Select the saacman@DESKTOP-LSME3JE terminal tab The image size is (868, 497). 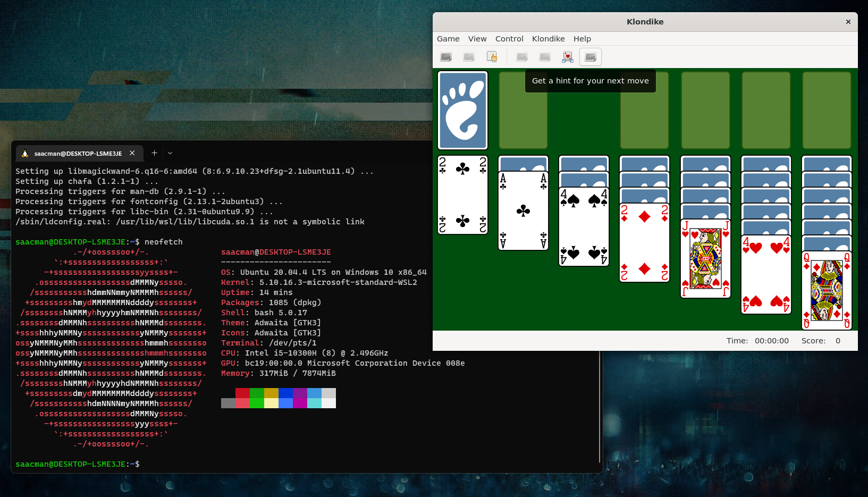pos(78,154)
